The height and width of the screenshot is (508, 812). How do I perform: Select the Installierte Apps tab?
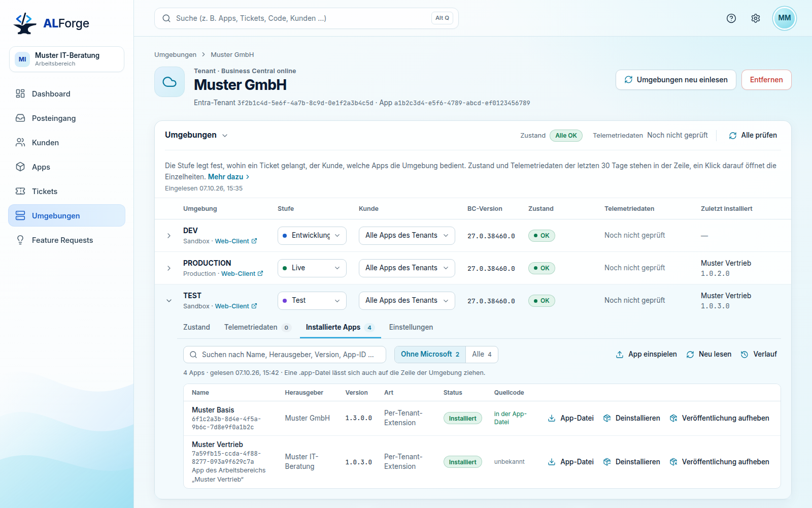point(340,327)
